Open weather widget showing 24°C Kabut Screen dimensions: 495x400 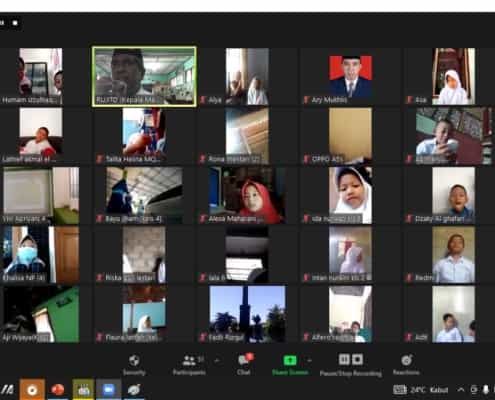pos(421,389)
